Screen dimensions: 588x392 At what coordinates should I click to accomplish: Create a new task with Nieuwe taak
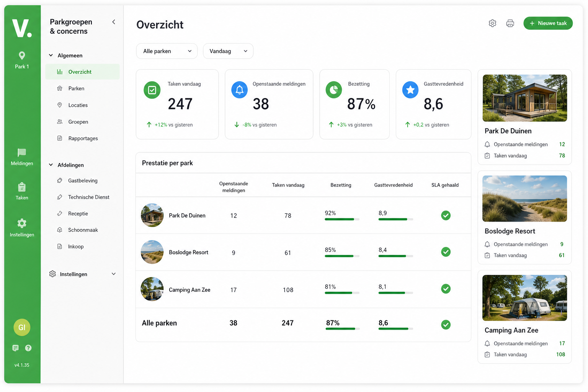[548, 23]
